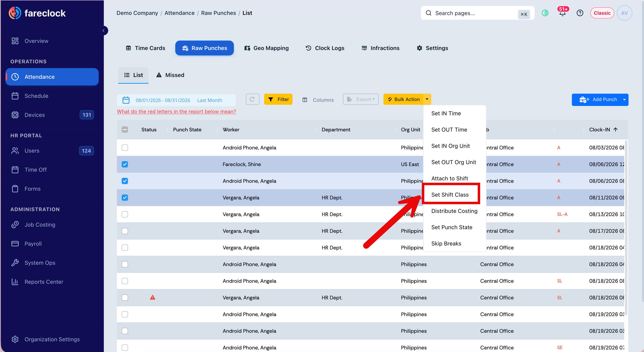Image resolution: width=644 pixels, height=352 pixels.
Task: Switch to the Missed tab
Action: click(170, 75)
